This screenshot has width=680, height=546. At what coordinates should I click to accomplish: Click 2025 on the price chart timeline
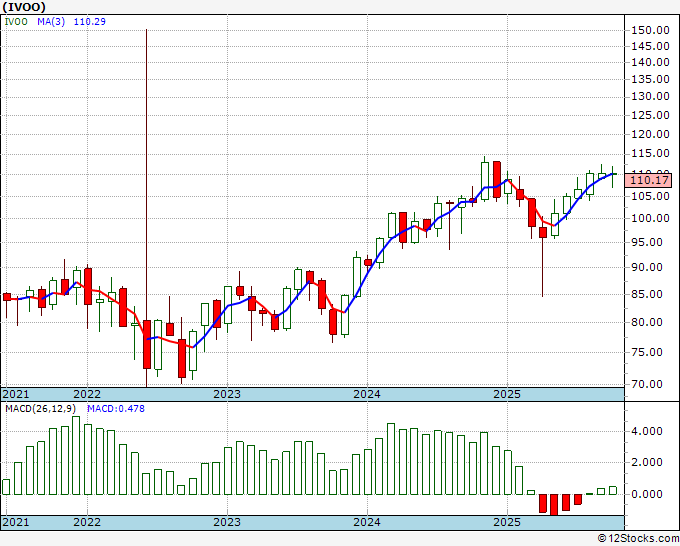[507, 394]
